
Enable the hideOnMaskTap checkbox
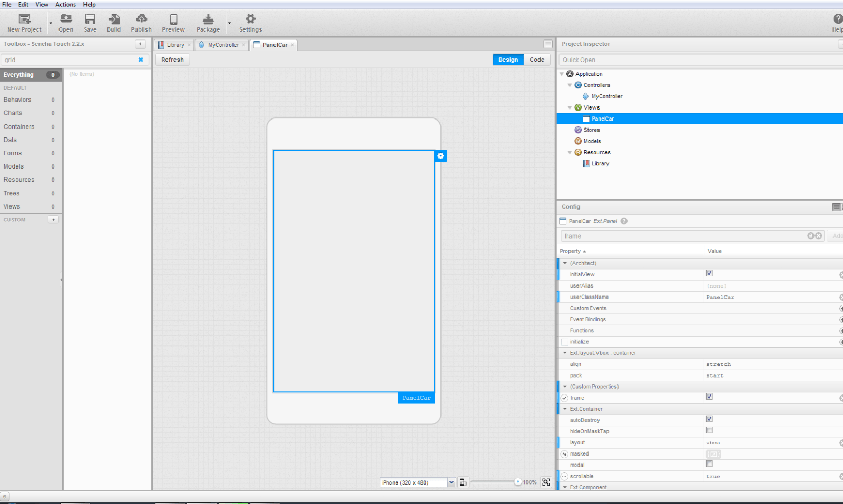[x=709, y=430]
